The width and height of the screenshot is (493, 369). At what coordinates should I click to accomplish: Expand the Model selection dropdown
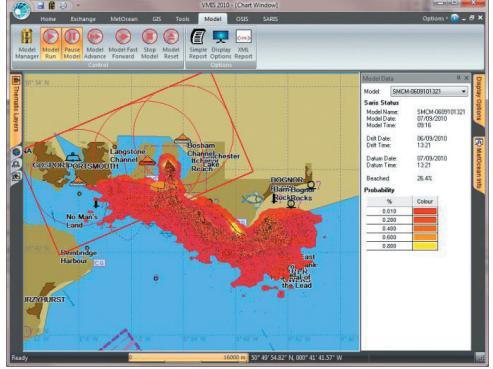(x=463, y=91)
